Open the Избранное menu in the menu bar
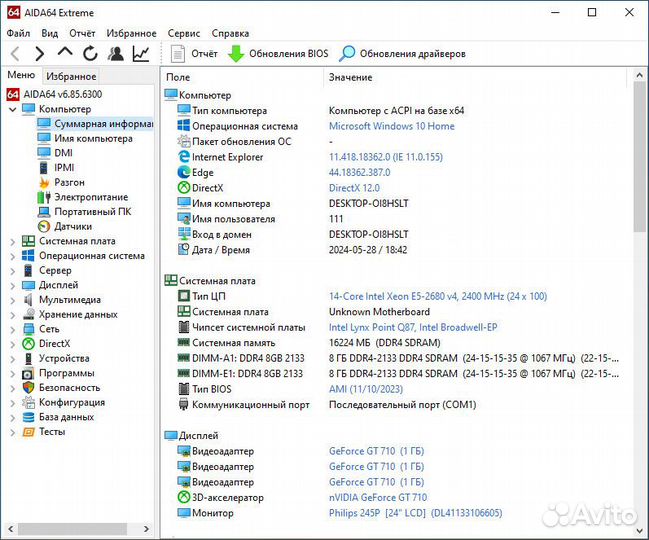Screen dimensions: 649x540 click(131, 33)
